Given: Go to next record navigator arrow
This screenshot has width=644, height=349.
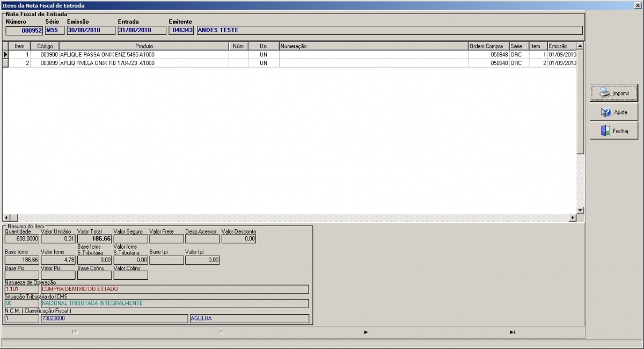Looking at the screenshot, I should [x=366, y=332].
